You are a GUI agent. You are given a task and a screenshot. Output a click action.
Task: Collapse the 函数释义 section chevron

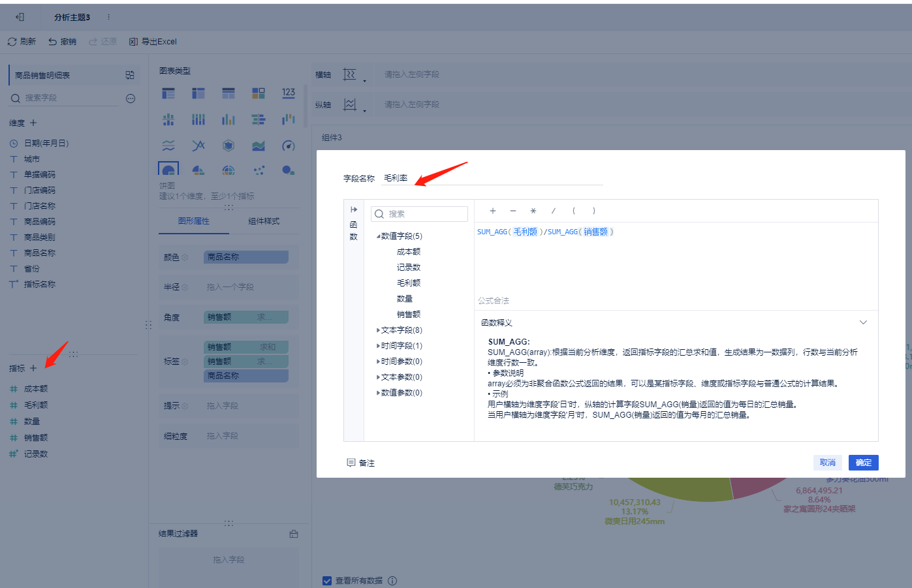[x=863, y=322]
